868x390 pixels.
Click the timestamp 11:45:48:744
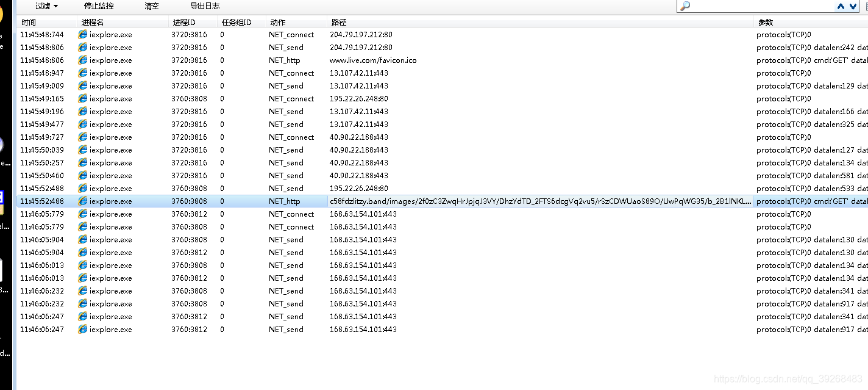(x=41, y=35)
